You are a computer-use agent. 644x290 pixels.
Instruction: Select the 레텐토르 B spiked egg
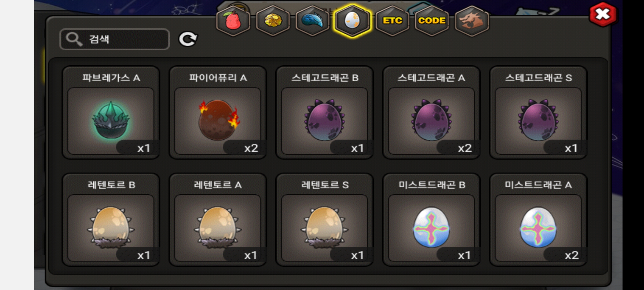tap(111, 220)
